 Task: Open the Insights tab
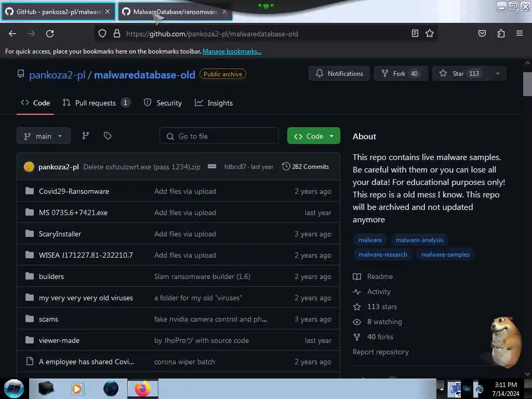point(214,103)
